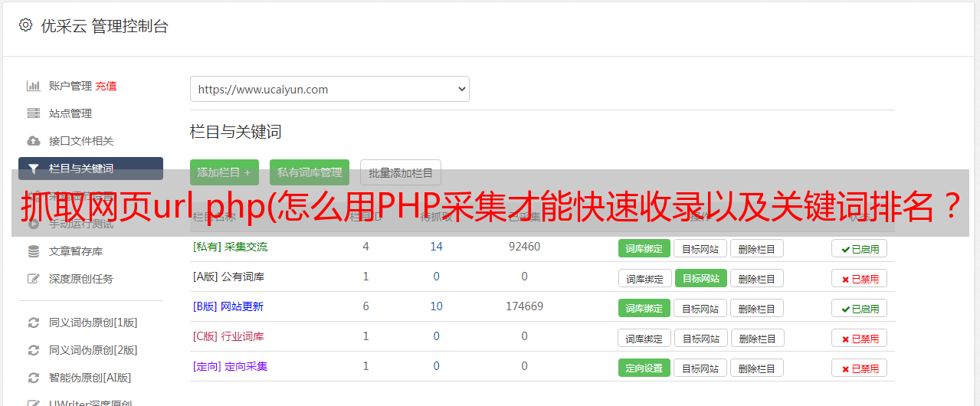Viewport: 980px width, 406px height.
Task: Go to 同义词伪原创[1版] in the sidebar
Action: pos(93,323)
